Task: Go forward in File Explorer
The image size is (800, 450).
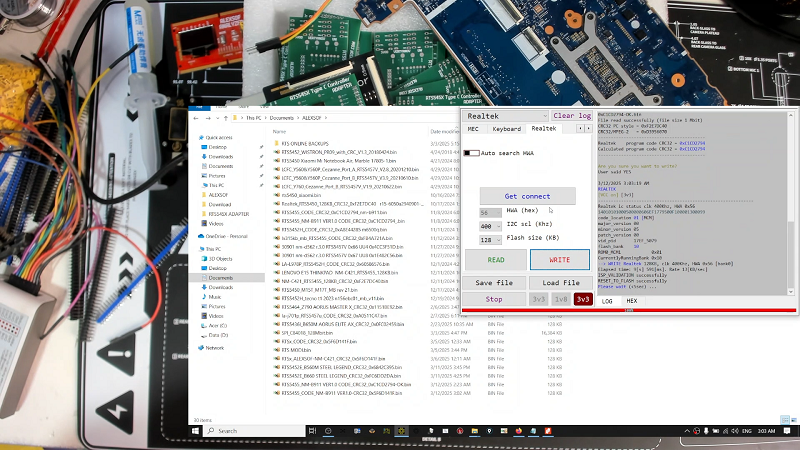Action: [208, 118]
